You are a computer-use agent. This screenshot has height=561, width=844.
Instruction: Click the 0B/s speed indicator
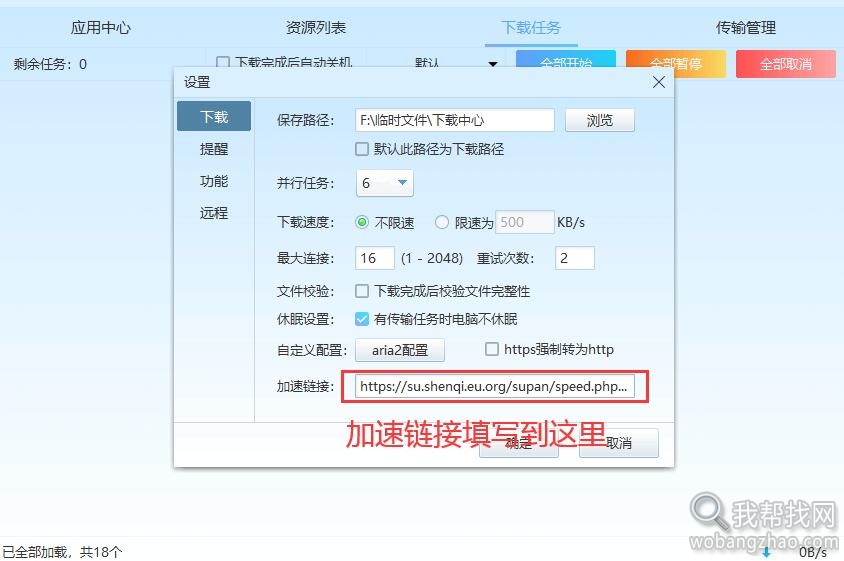pos(813,552)
